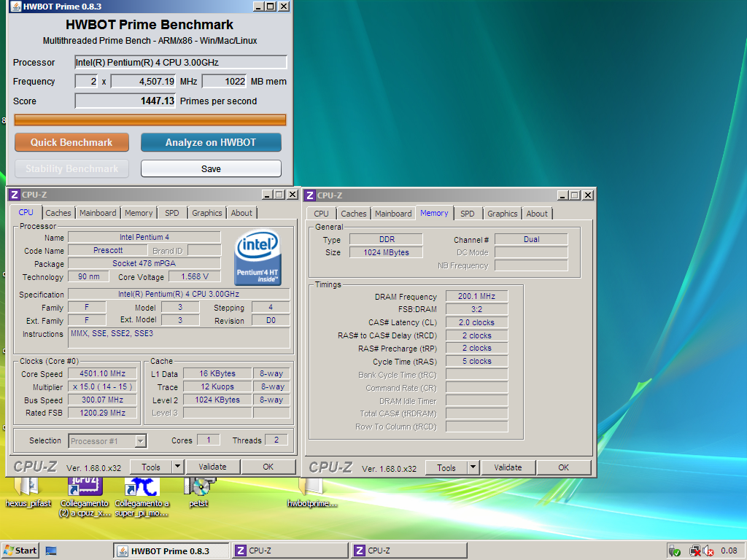Image resolution: width=747 pixels, height=560 pixels.
Task: Click the 1447.13 score field
Action: tap(125, 101)
